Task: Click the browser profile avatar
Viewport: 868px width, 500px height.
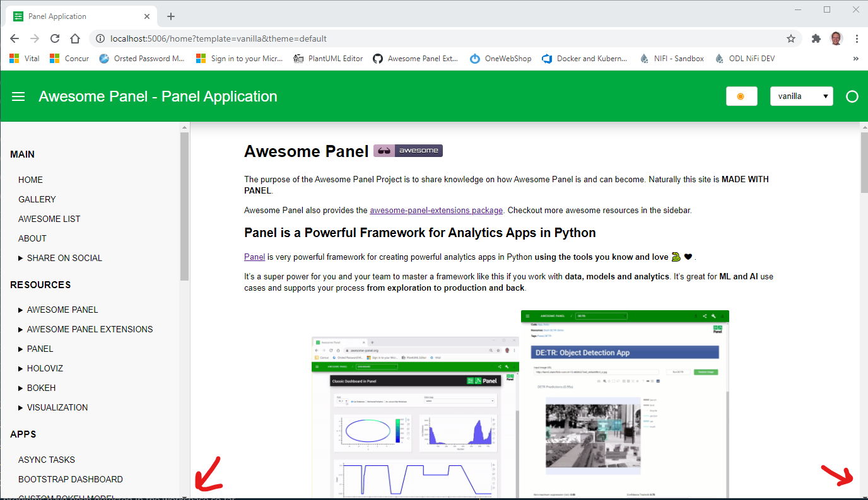Action: pos(836,38)
